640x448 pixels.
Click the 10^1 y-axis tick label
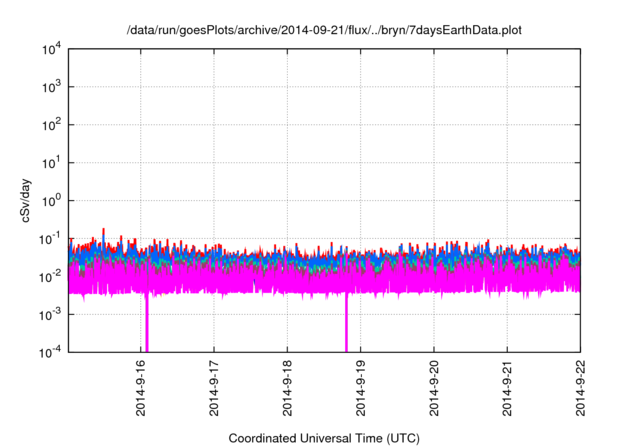[x=51, y=163]
